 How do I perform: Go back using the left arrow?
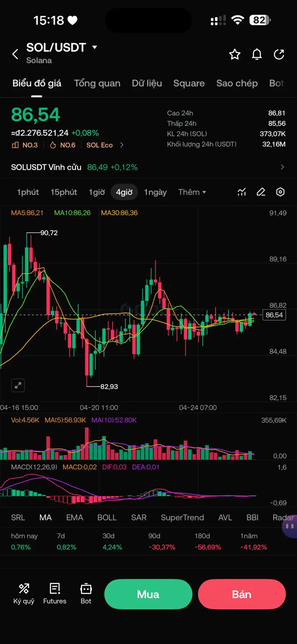(x=15, y=54)
